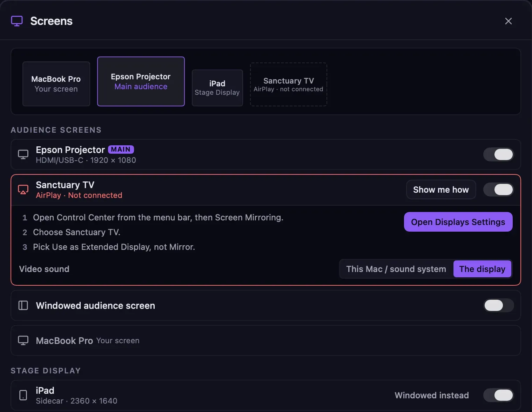Click step 'Choose Sanctuary TV.'
Viewport: 532px width, 412px height.
[x=76, y=232]
